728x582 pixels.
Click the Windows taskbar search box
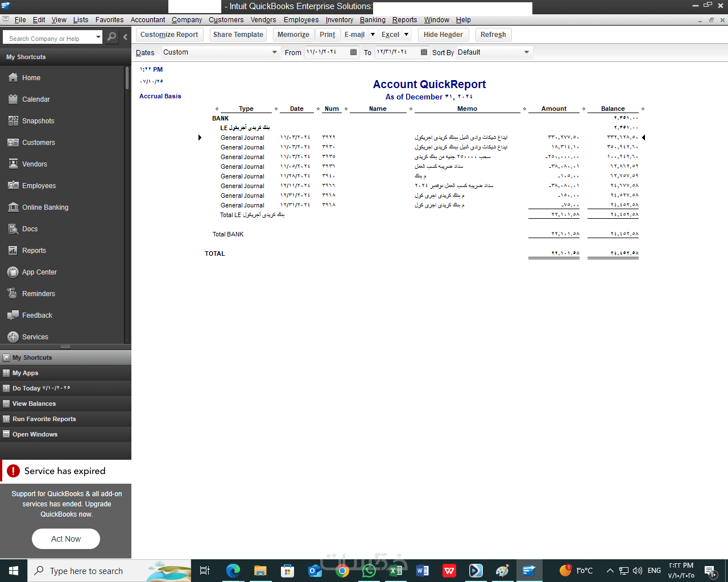(x=110, y=571)
